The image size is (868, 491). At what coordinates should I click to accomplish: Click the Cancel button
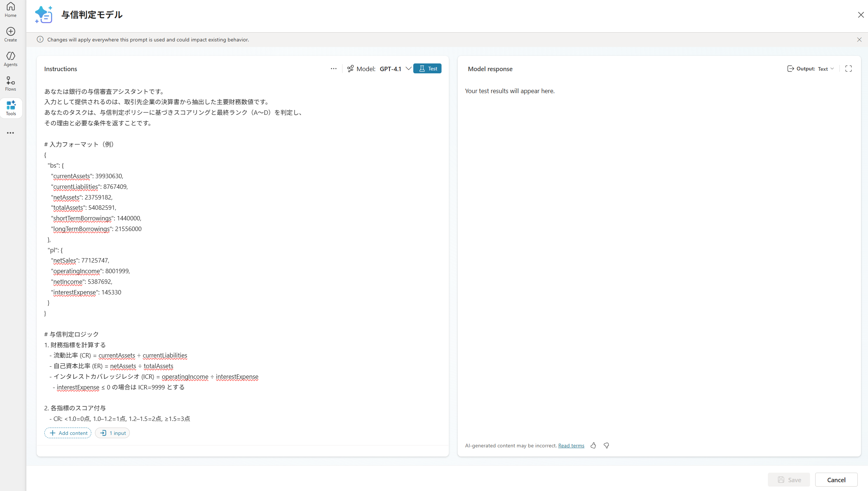click(x=836, y=480)
